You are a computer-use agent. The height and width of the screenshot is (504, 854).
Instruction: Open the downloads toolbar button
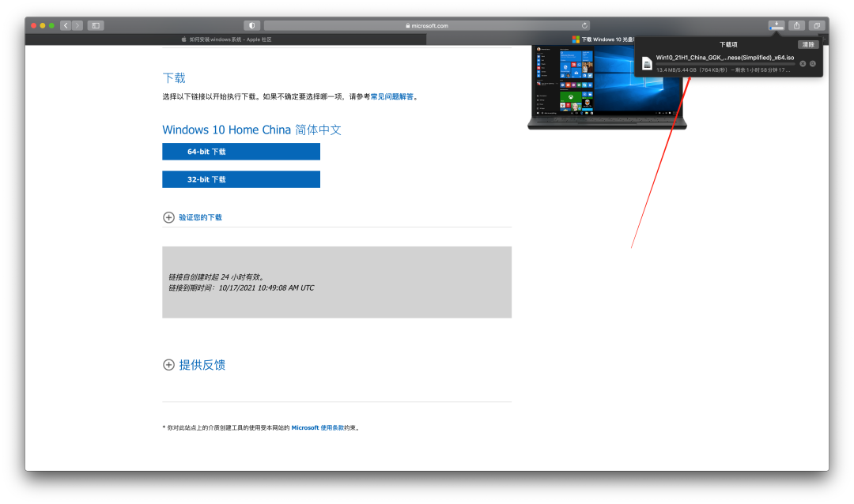click(x=777, y=25)
